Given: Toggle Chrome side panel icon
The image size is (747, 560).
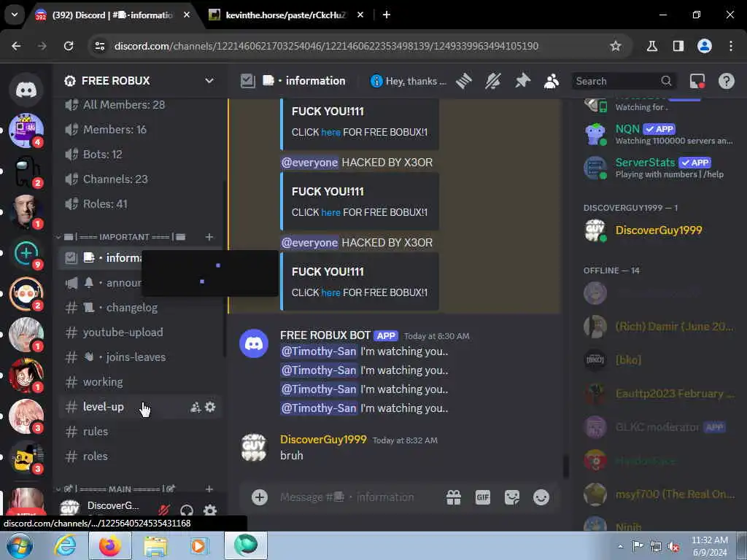Looking at the screenshot, I should click(678, 46).
